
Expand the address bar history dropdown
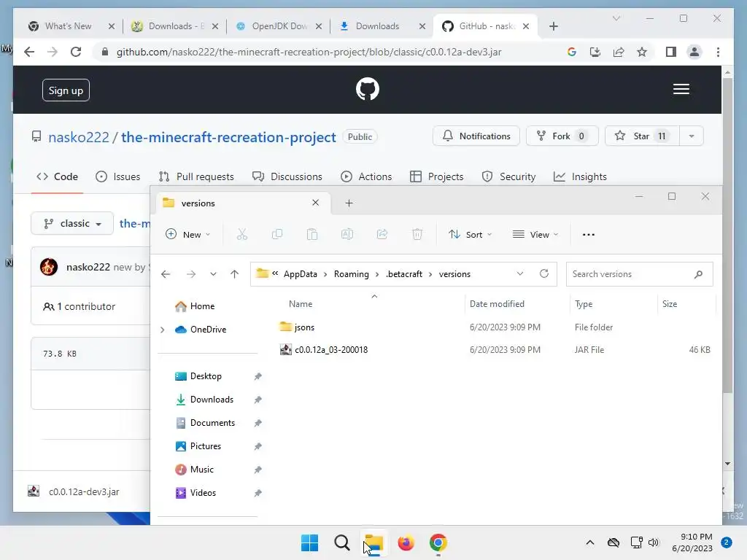pyautogui.click(x=519, y=274)
